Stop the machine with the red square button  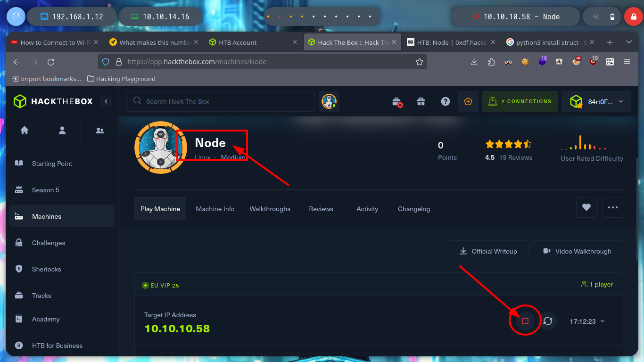coord(525,321)
